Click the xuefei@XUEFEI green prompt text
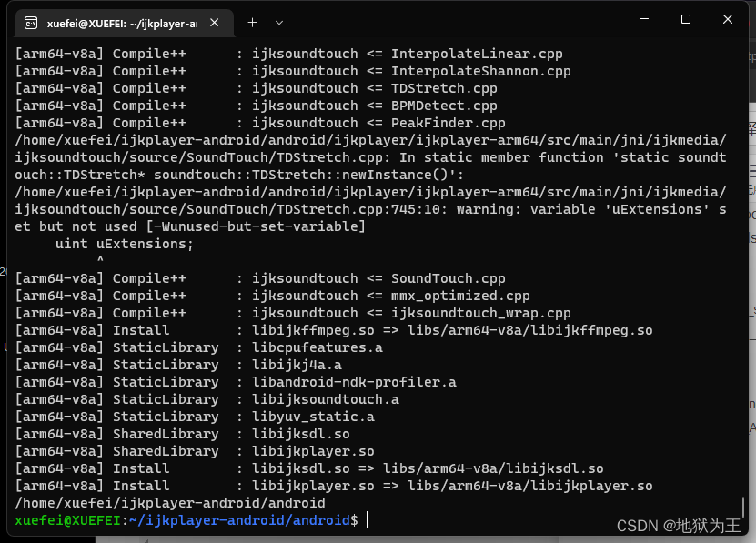756x543 pixels. pyautogui.click(x=67, y=520)
